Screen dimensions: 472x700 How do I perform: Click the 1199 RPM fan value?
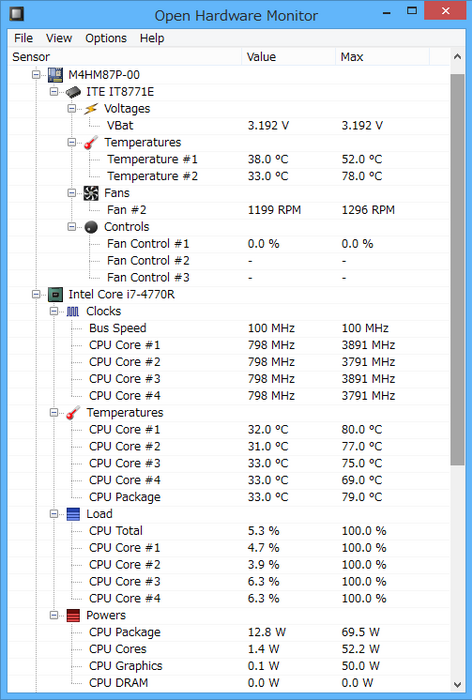[x=274, y=210]
